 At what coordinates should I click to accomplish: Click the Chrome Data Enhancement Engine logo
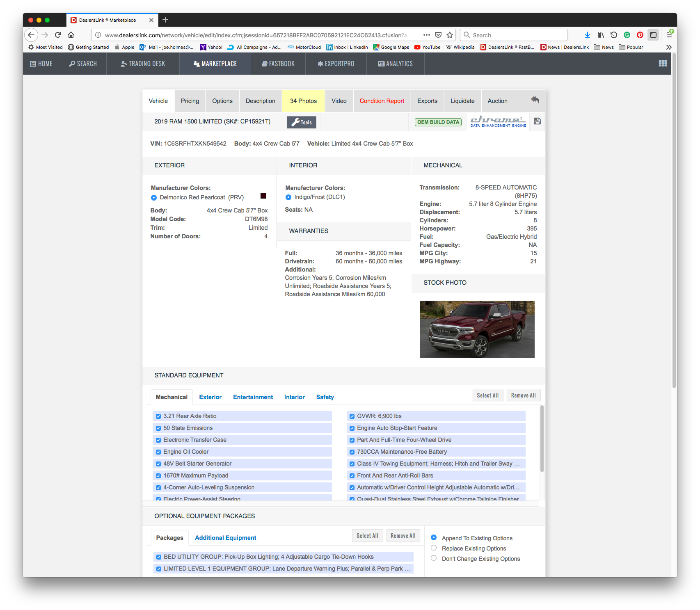pos(498,121)
